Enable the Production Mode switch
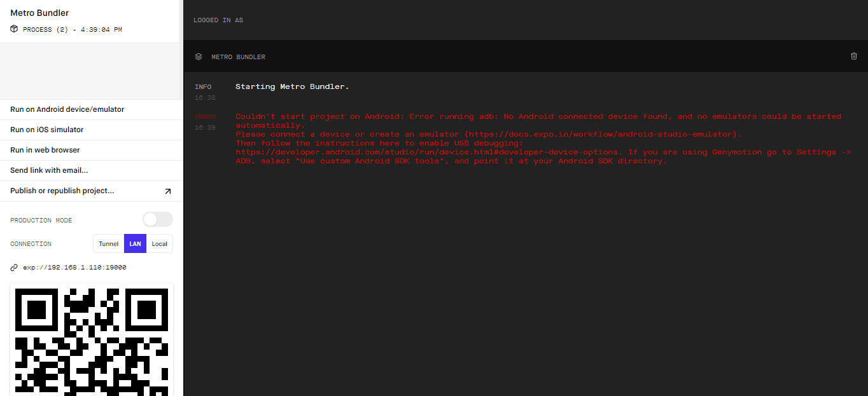The width and height of the screenshot is (868, 396). 157,219
